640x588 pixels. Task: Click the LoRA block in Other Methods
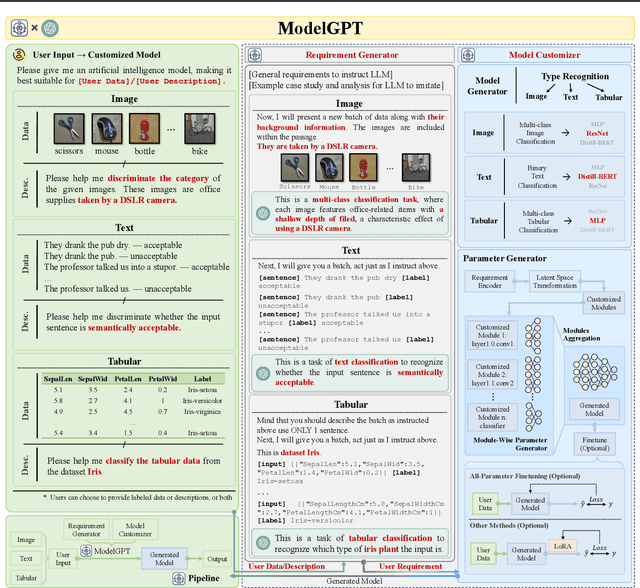[563, 550]
